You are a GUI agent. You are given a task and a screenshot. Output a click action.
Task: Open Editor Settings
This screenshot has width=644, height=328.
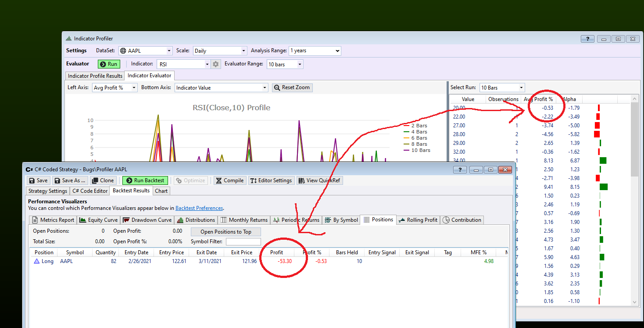click(x=271, y=180)
